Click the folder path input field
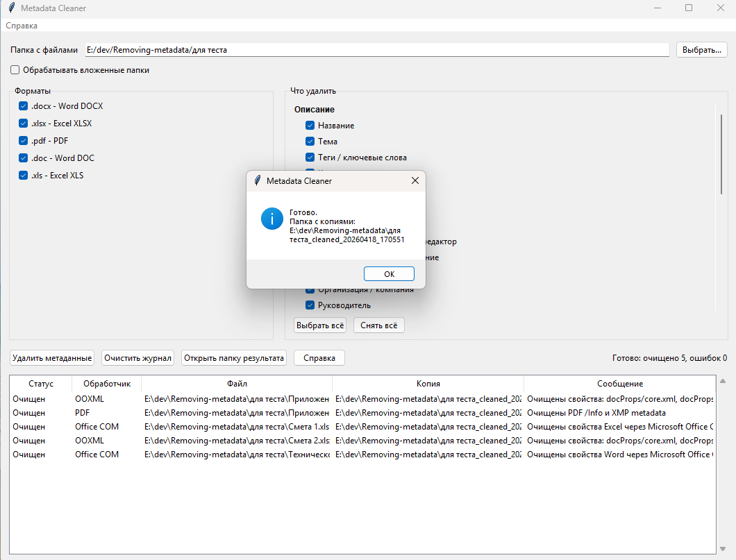The height and width of the screenshot is (560, 736). coord(375,49)
